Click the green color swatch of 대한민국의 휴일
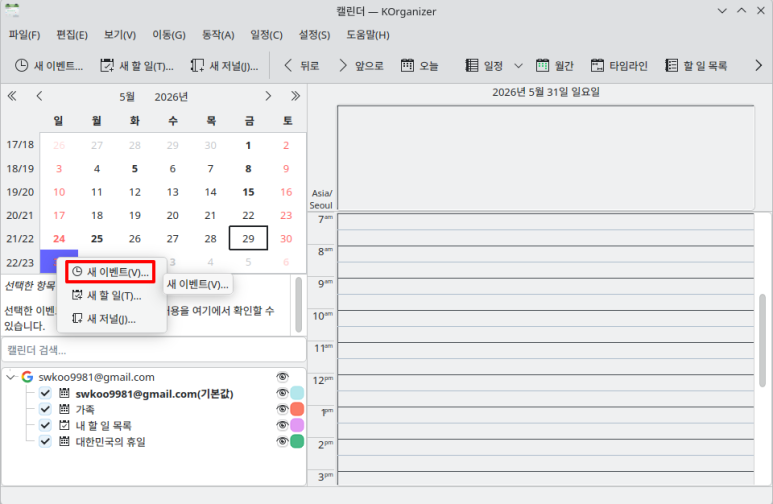This screenshot has width=773, height=504. pyautogui.click(x=297, y=441)
